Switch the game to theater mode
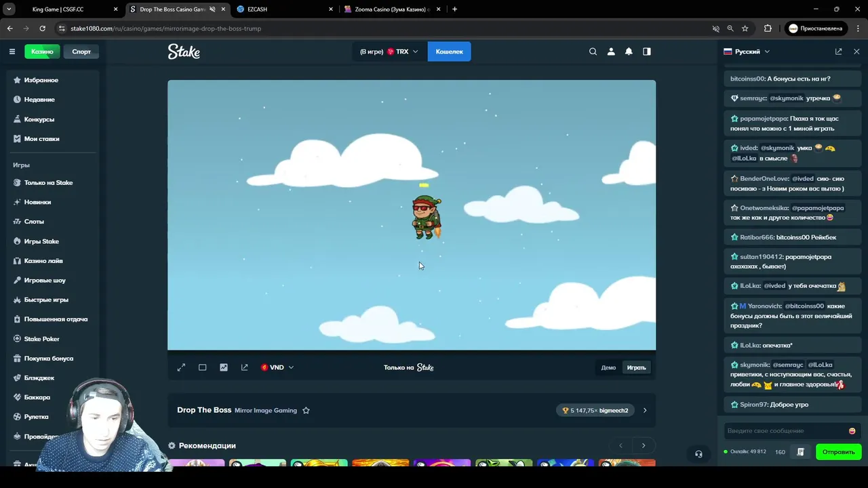This screenshot has height=488, width=868. tap(202, 367)
